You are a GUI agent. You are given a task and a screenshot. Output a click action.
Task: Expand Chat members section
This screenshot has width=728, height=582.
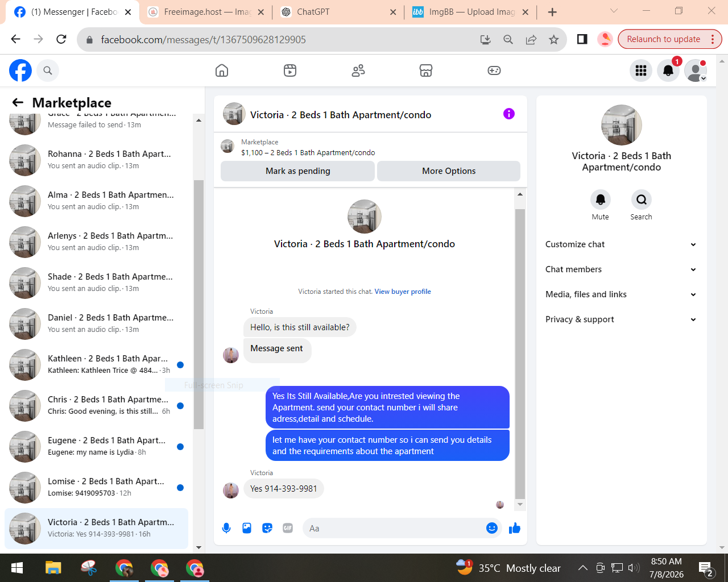pyautogui.click(x=621, y=269)
